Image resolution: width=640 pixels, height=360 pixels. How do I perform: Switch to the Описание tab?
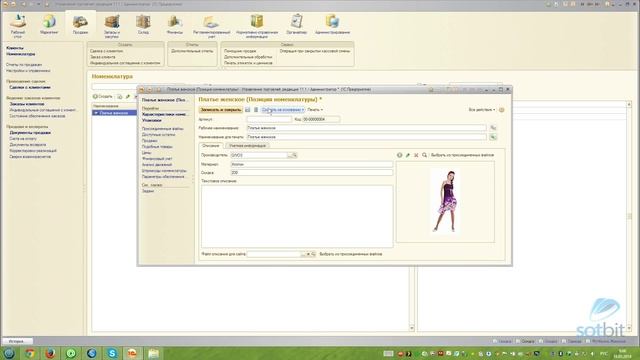click(211, 146)
